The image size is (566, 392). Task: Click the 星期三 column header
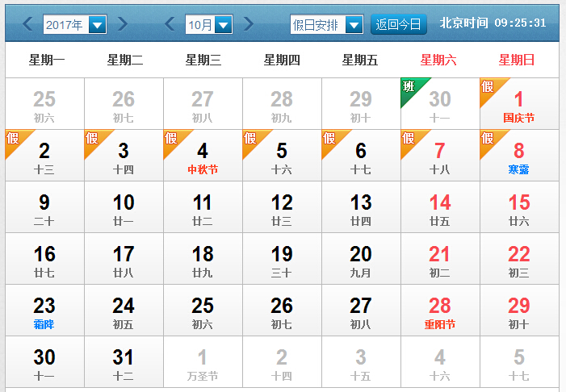tap(203, 60)
